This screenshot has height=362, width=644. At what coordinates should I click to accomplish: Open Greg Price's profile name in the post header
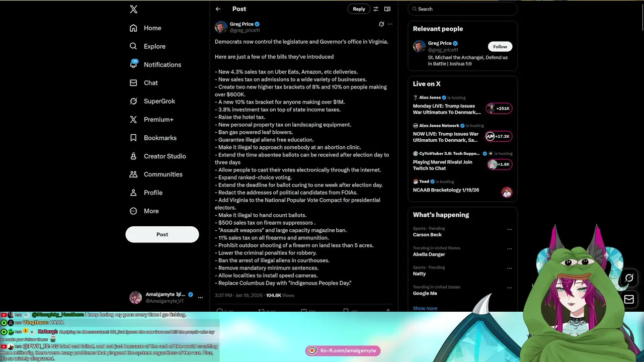click(242, 24)
